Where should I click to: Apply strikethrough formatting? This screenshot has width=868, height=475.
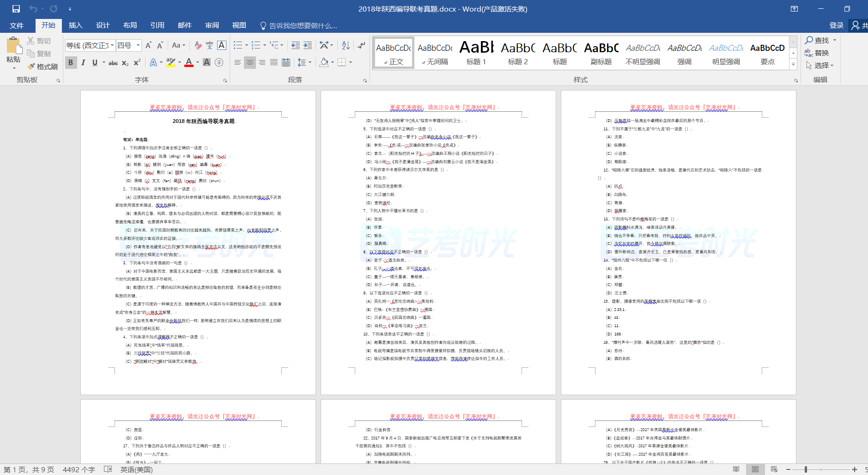(x=113, y=63)
